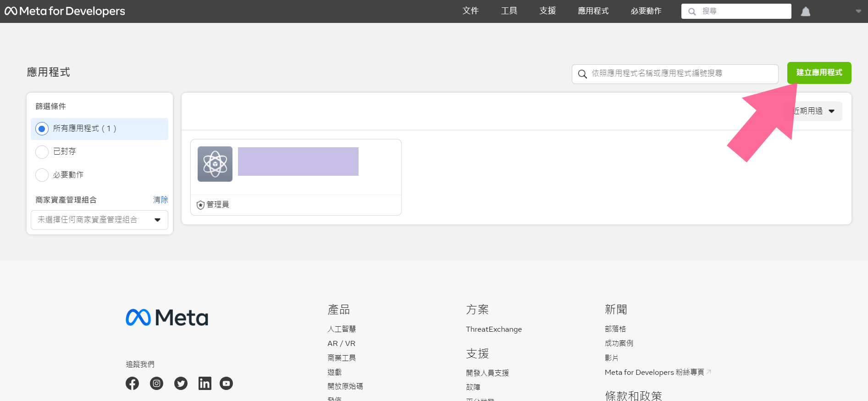Open the notifications bell

coord(806,11)
